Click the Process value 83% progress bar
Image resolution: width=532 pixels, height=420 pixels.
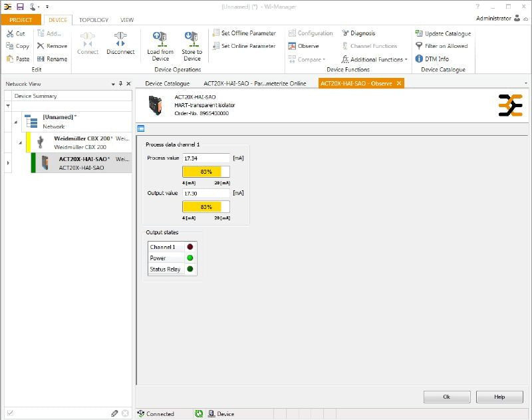(x=206, y=171)
